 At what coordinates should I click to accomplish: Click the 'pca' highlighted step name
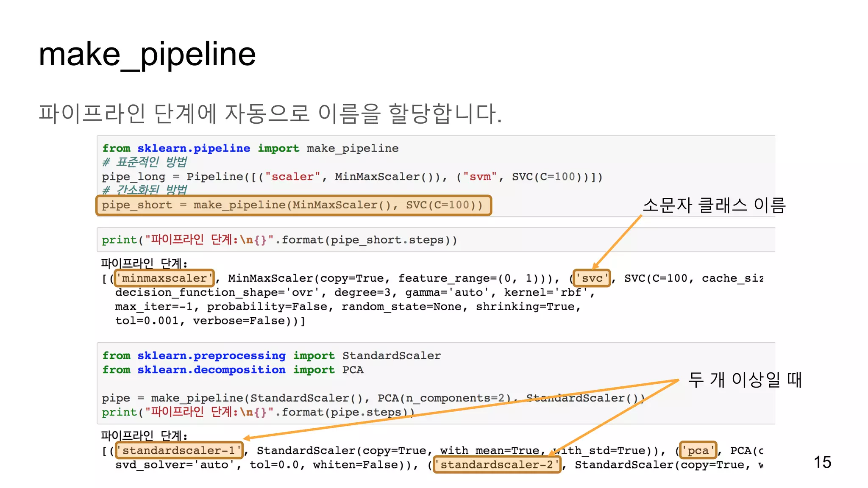698,450
